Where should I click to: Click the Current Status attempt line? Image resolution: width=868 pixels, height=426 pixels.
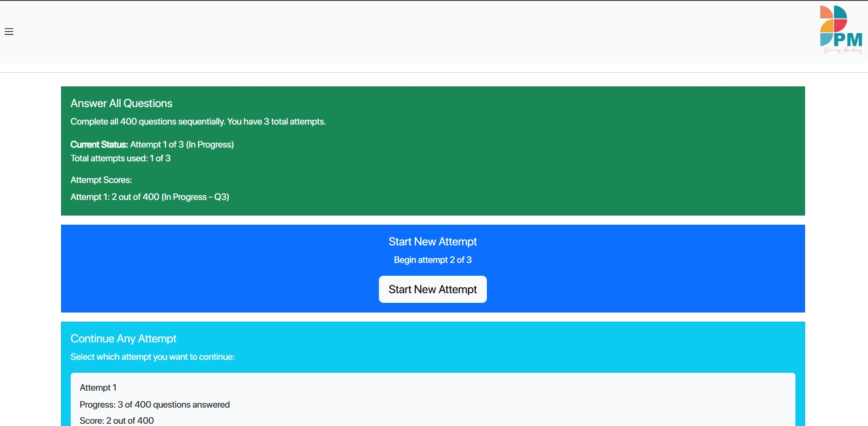152,145
